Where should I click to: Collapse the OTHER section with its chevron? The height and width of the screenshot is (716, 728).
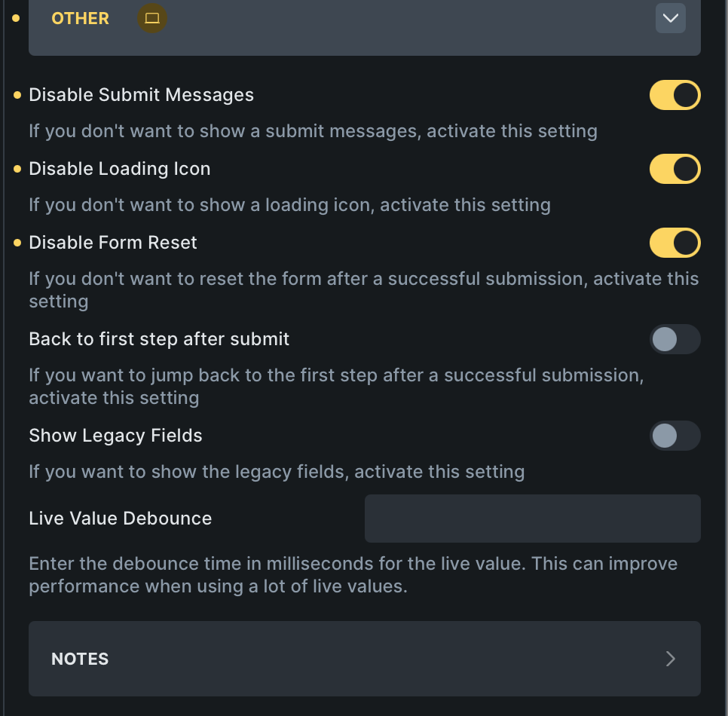[670, 18]
